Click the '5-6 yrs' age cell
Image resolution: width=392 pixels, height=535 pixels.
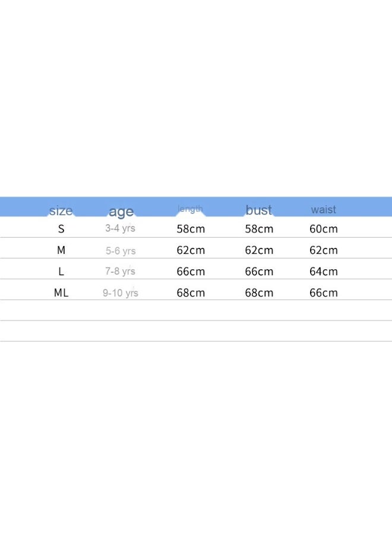[121, 251]
